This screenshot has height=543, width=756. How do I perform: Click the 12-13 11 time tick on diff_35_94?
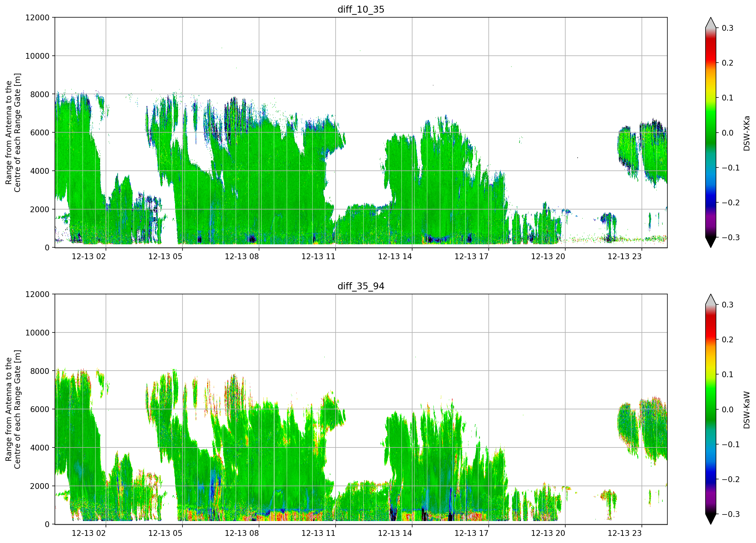[318, 533]
